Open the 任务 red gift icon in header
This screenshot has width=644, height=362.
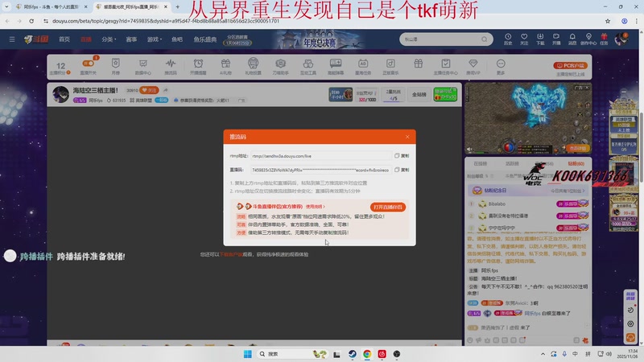(x=604, y=39)
